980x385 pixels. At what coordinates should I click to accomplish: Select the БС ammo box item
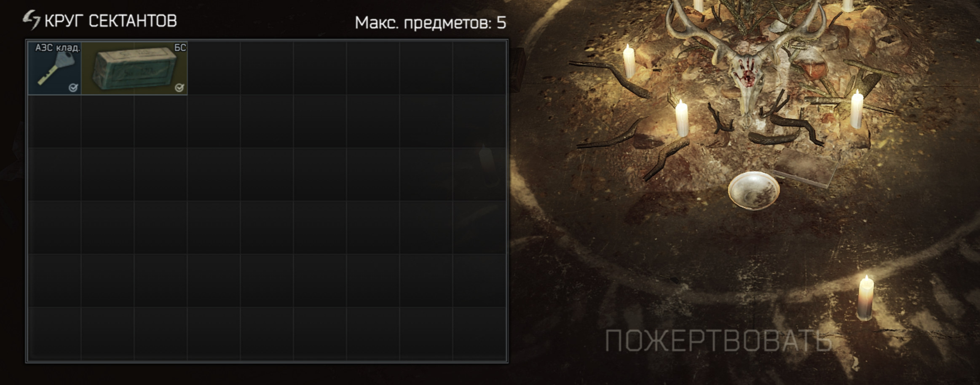pos(134,68)
